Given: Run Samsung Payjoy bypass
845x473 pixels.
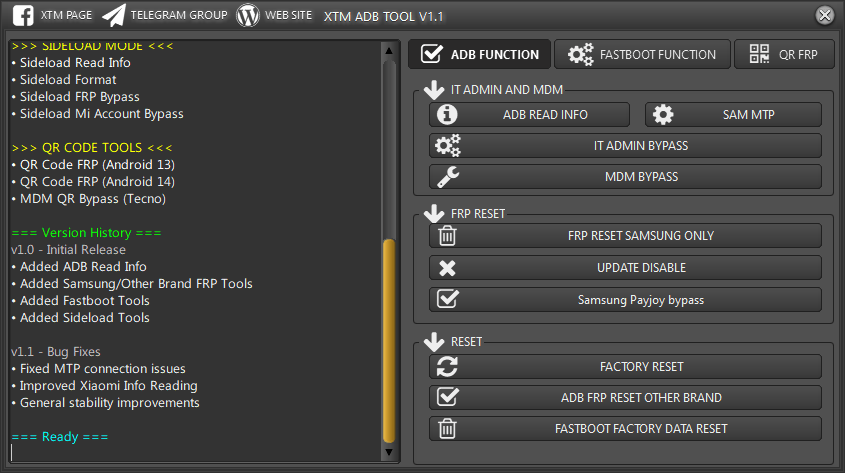Looking at the screenshot, I should pyautogui.click(x=626, y=300).
